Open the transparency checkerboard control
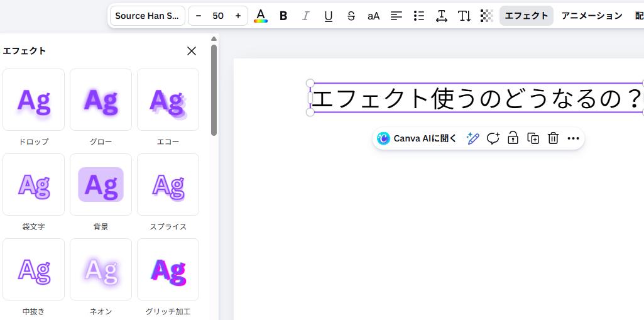Screen dimensions: 644x320 coord(487,16)
